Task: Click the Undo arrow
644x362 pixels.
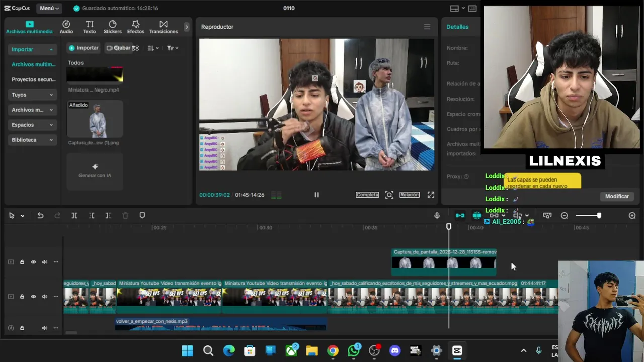Action: [40, 215]
